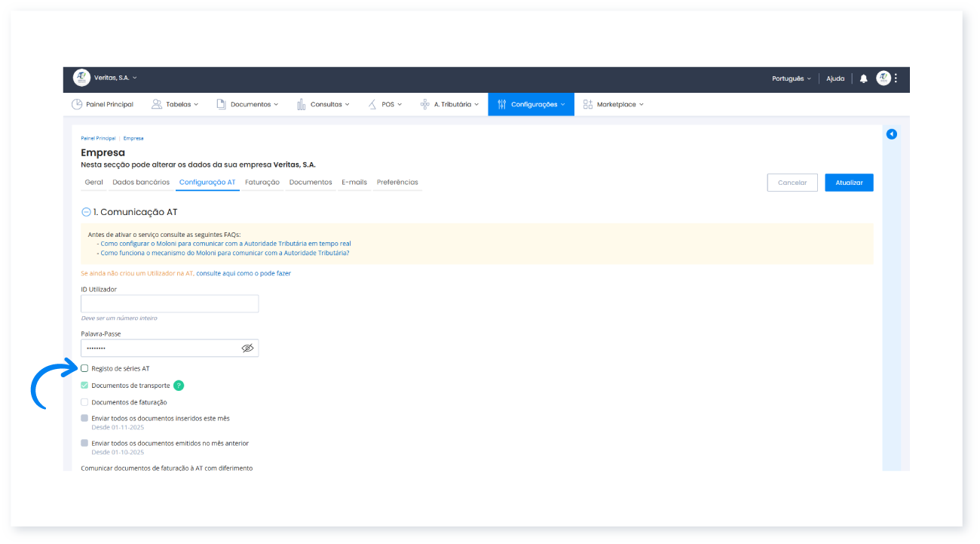The height and width of the screenshot is (544, 980).
Task: Open the Veritas, S.A. company dropdown
Action: click(x=115, y=78)
